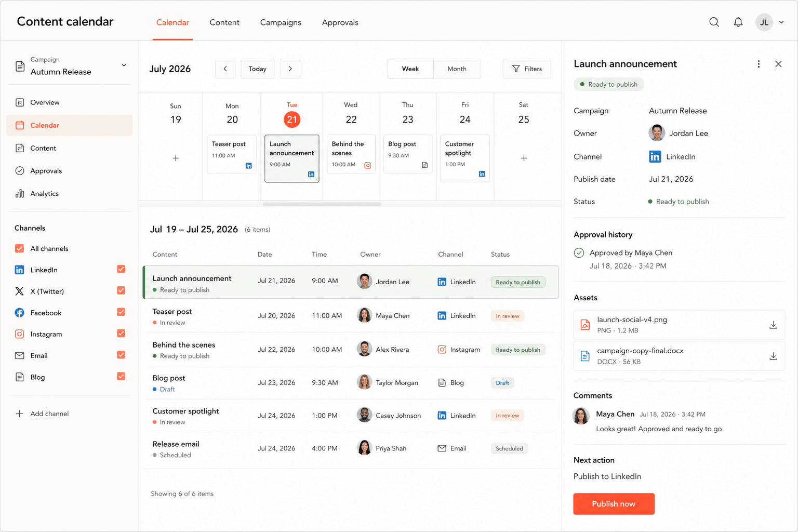The image size is (798, 532).
Task: Uncheck the Facebook channel checkbox
Action: [121, 312]
